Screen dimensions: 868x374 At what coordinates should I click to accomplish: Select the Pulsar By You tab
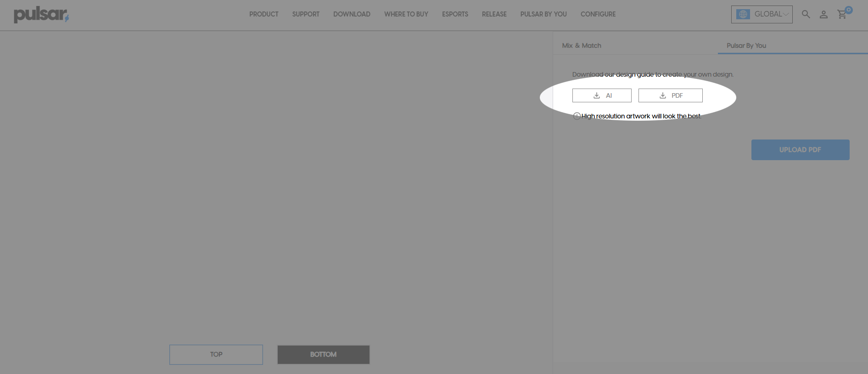pyautogui.click(x=746, y=45)
